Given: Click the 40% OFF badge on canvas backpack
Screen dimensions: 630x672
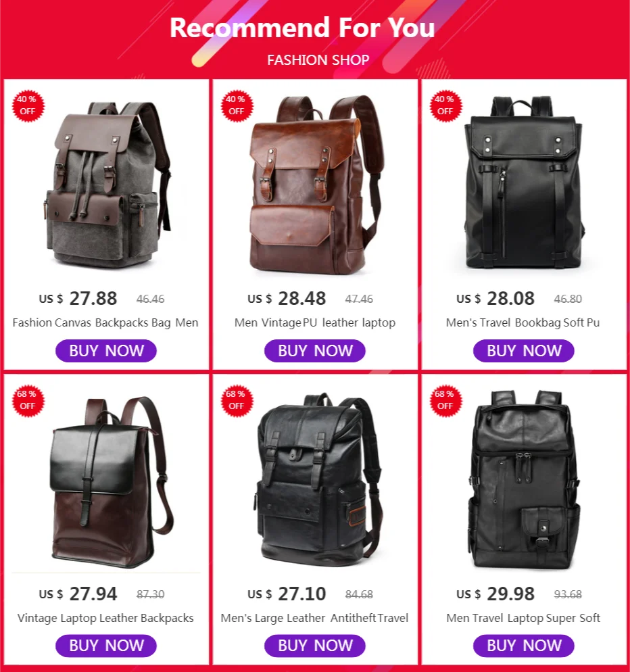Looking at the screenshot, I should pyautogui.click(x=28, y=106).
